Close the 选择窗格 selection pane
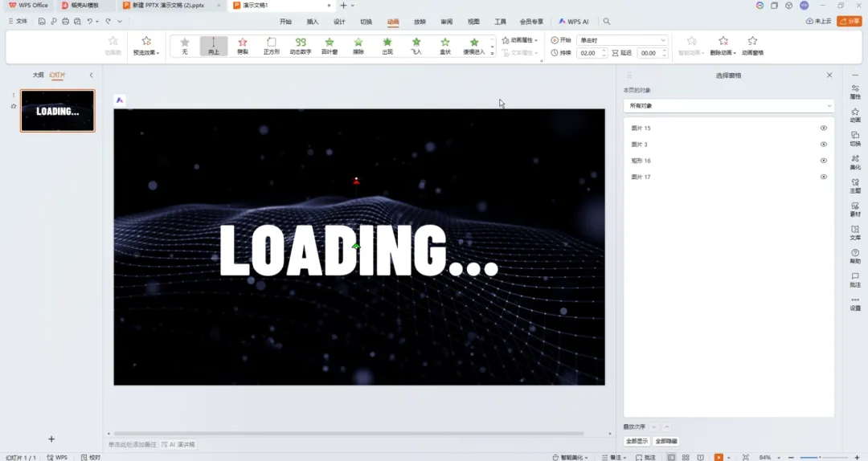The image size is (868, 461). [829, 75]
